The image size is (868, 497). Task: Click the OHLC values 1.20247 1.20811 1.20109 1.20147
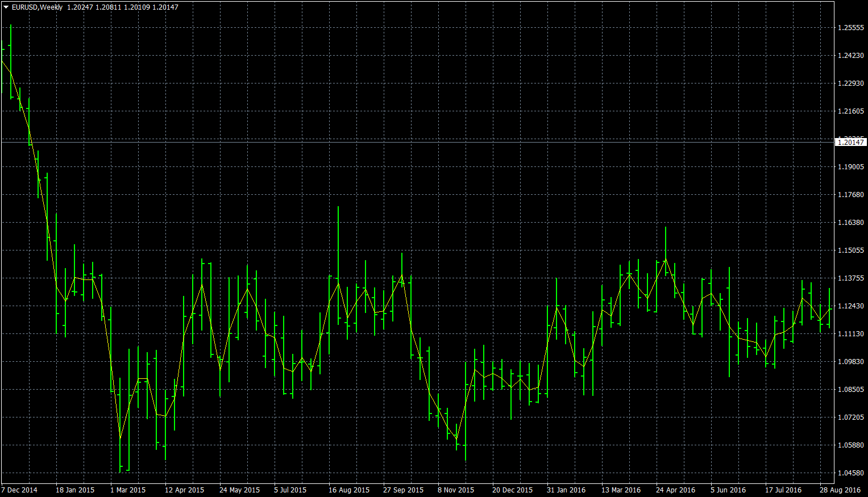123,7
